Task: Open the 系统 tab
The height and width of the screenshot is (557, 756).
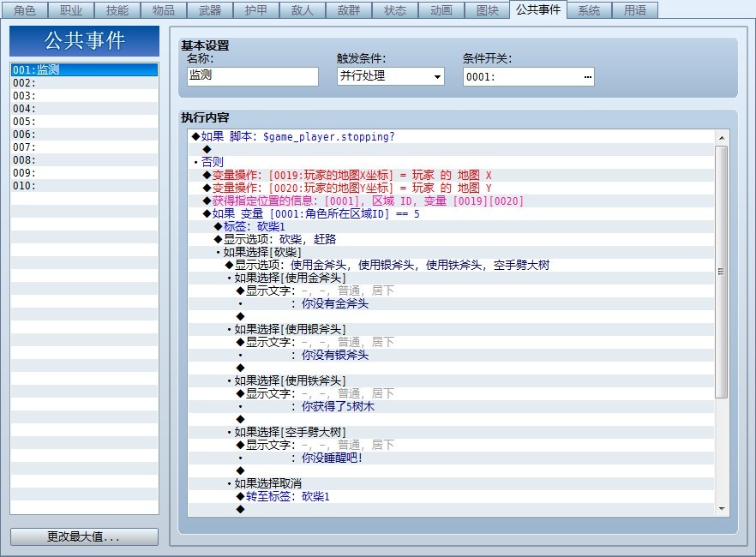Action: 589,10
